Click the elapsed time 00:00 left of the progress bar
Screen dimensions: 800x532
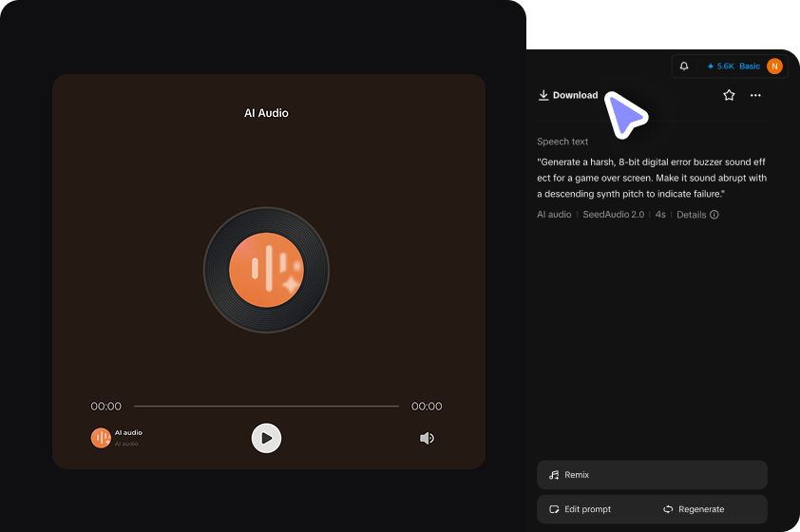point(106,407)
